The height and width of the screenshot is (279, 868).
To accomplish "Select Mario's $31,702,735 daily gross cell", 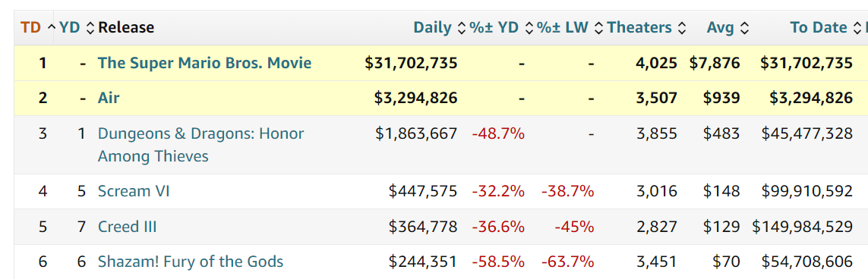I will 412,63.
